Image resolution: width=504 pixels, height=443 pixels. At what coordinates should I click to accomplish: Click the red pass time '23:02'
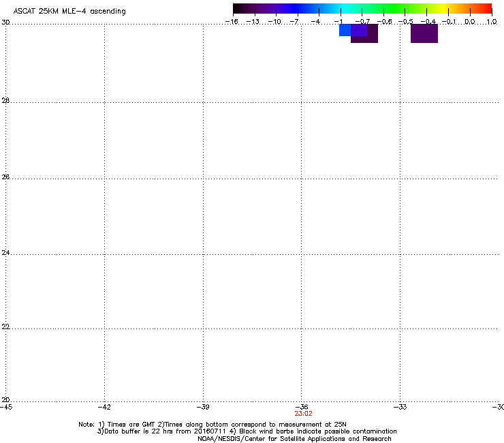(303, 414)
